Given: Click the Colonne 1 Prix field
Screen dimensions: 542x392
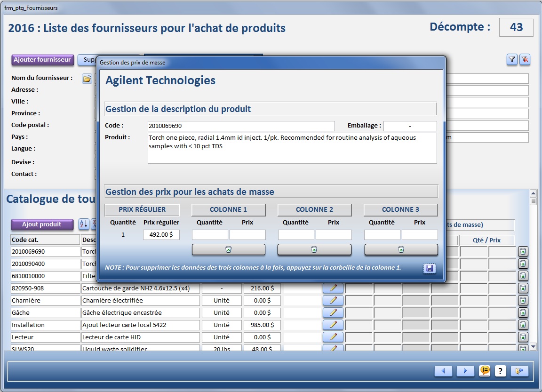Looking at the screenshot, I should pyautogui.click(x=248, y=235).
